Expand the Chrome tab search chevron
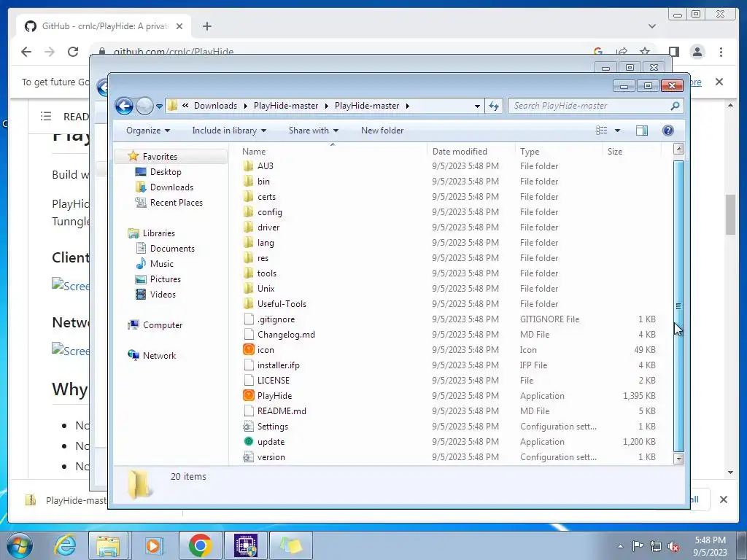Screen dimensions: 747x560 [x=651, y=26]
